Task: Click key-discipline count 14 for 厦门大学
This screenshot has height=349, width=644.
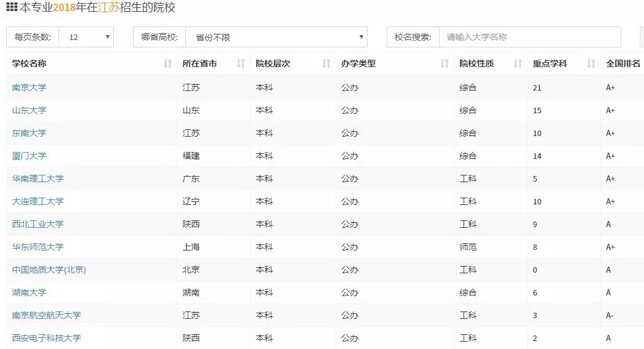Action: pyautogui.click(x=537, y=156)
